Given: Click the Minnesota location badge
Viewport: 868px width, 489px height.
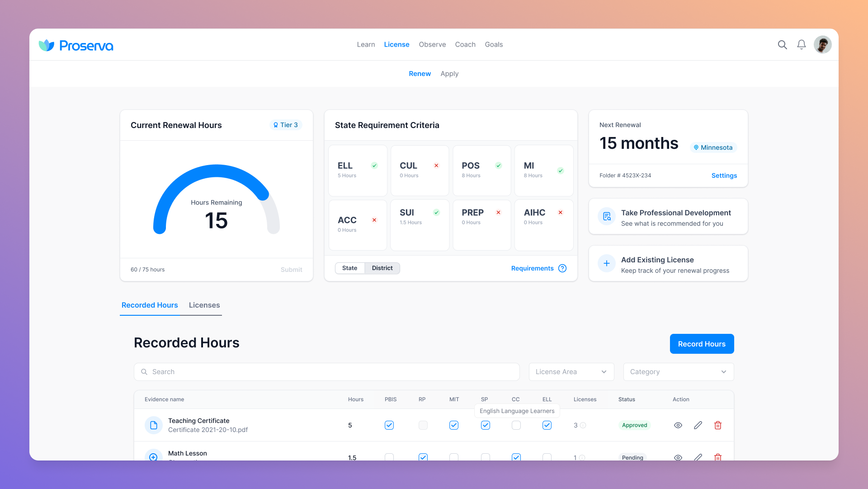Looking at the screenshot, I should pyautogui.click(x=713, y=147).
